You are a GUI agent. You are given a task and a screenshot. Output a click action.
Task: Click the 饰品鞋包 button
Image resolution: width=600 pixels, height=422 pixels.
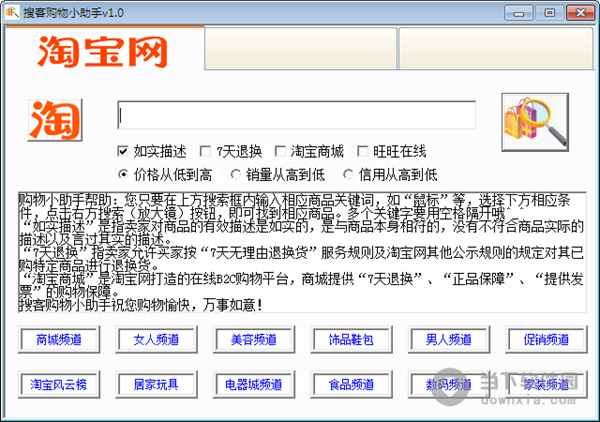pyautogui.click(x=352, y=339)
